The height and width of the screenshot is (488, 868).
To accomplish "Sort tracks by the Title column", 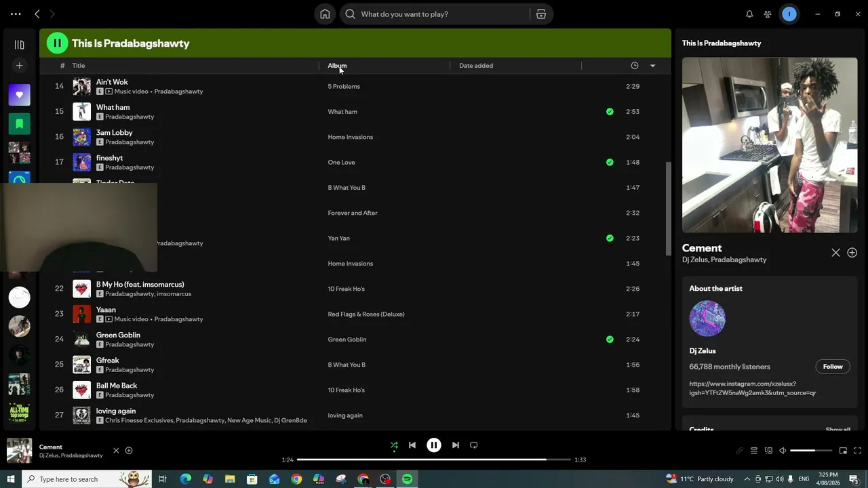I will point(79,66).
